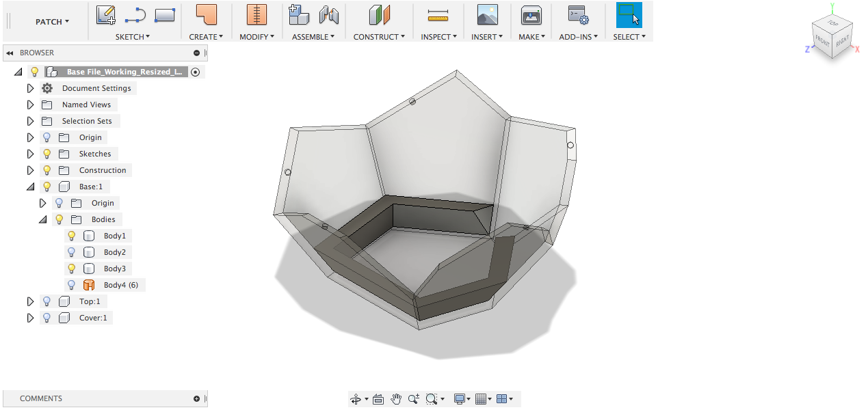Toggle Bodies folder visibility lightbulb
This screenshot has width=868, height=410.
click(x=59, y=219)
